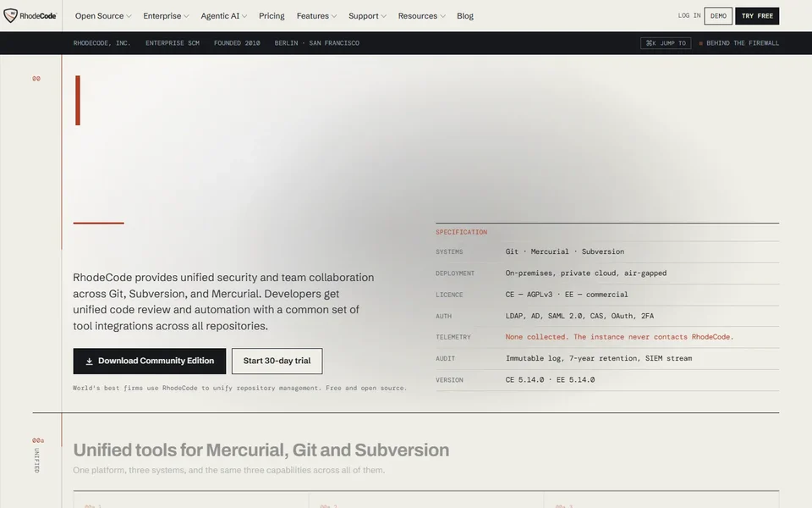Click the ENTERPRISE SCM label
This screenshot has height=508, width=812.
coord(173,43)
